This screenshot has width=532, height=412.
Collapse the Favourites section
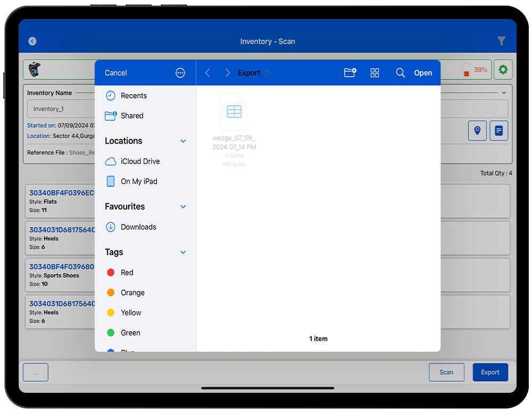(183, 207)
